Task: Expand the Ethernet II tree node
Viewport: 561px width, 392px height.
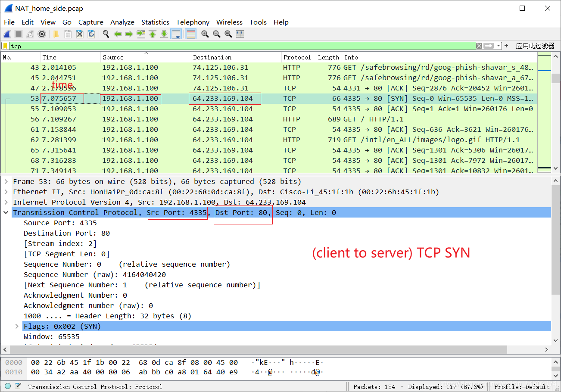Action: (x=6, y=192)
